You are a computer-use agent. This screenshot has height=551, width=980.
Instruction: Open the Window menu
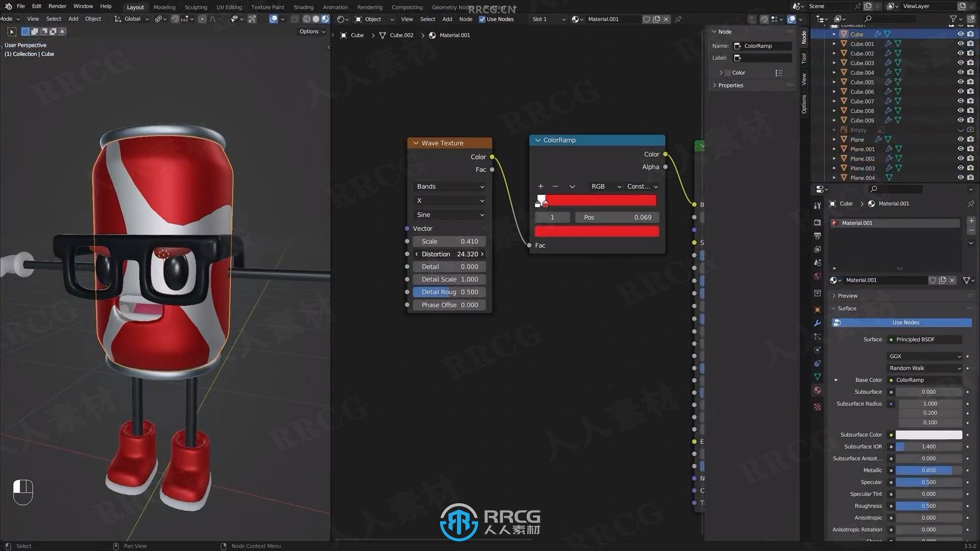point(83,6)
